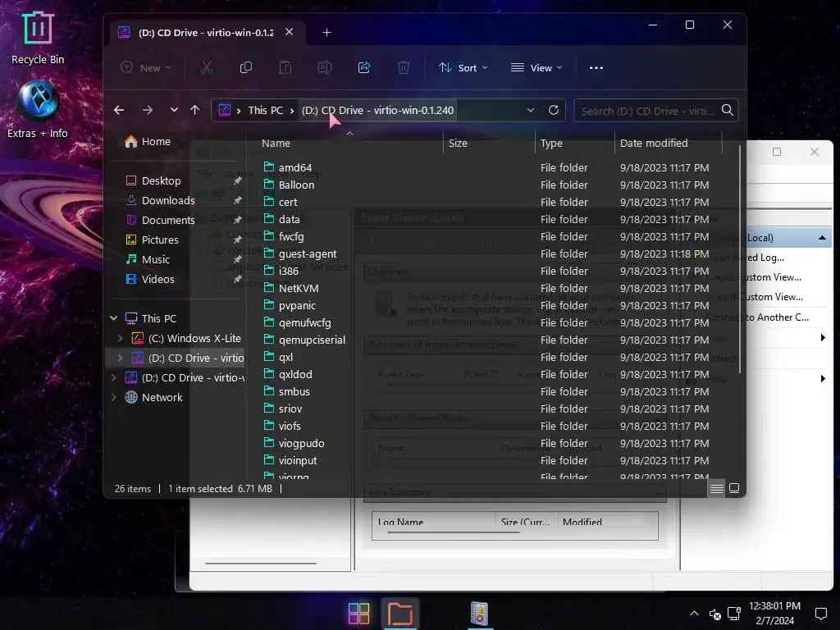Image resolution: width=840 pixels, height=630 pixels.
Task: Click File Explorer in the taskbar
Action: pos(400,614)
